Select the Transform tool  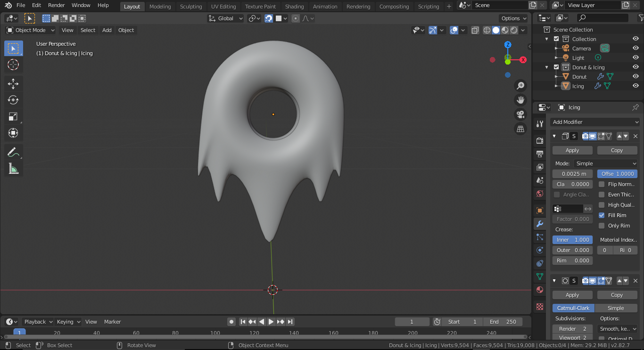click(x=13, y=133)
